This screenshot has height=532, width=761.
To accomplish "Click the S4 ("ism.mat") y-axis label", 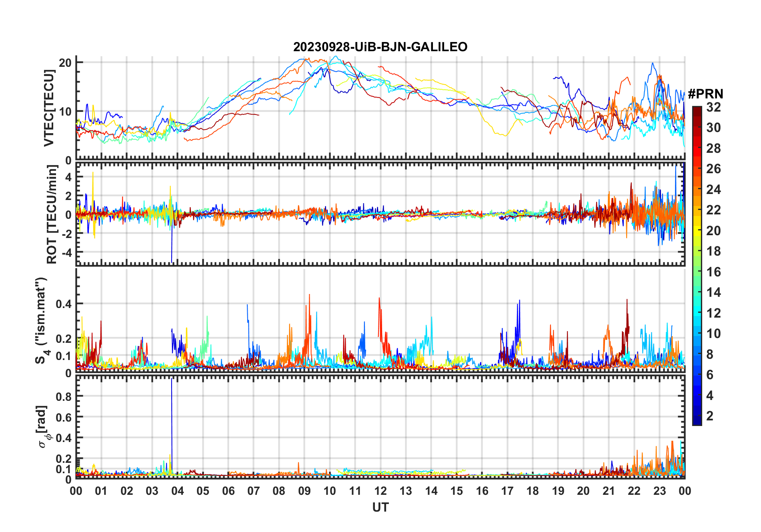I will point(42,321).
